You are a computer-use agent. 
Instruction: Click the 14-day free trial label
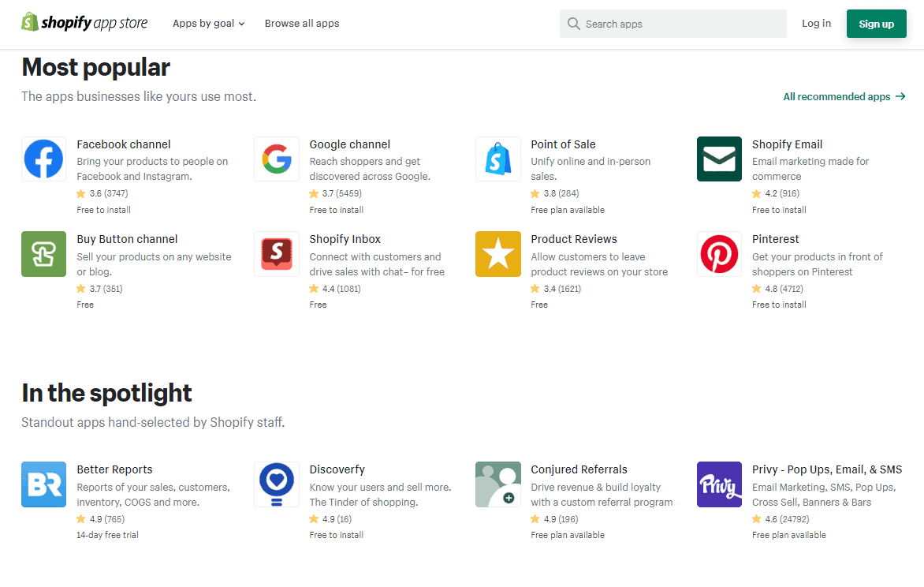pyautogui.click(x=107, y=535)
